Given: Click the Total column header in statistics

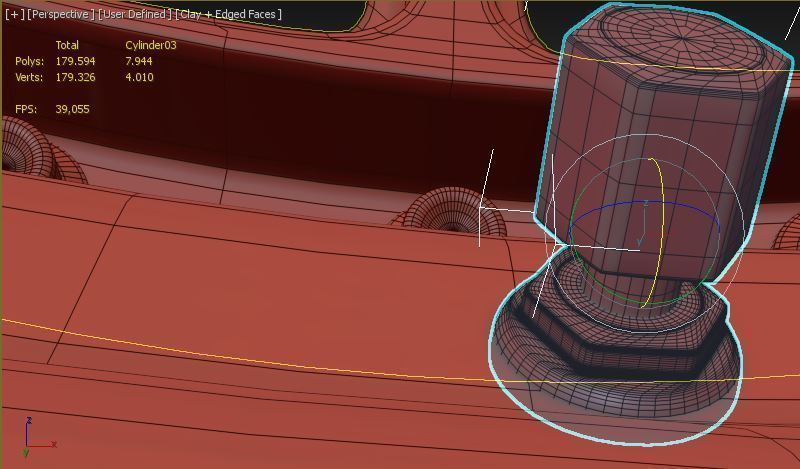Looking at the screenshot, I should [67, 45].
